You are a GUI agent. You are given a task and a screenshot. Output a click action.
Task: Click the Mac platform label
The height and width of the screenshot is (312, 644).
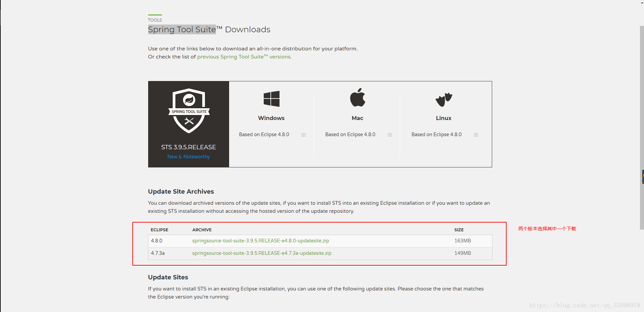[x=357, y=118]
